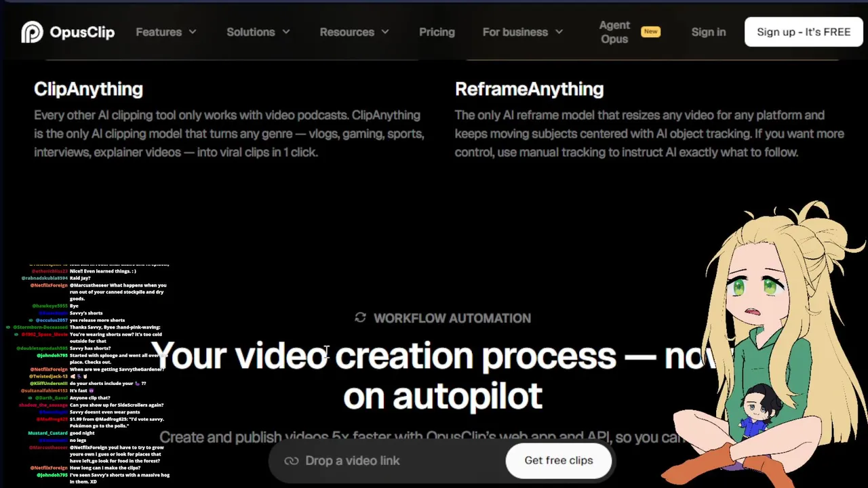The height and width of the screenshot is (488, 868).
Task: Click the OpusClip logo icon
Action: pos(32,32)
